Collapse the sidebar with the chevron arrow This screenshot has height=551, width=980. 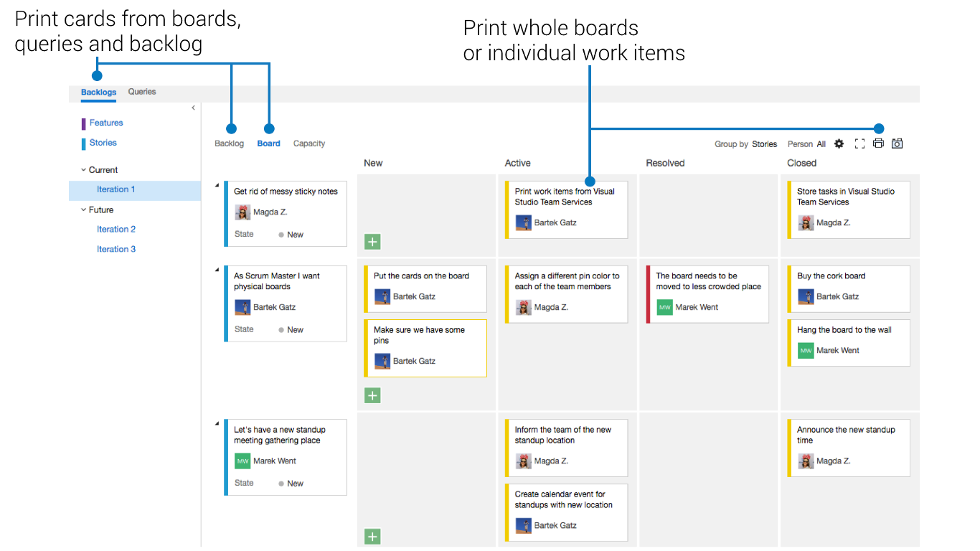193,108
